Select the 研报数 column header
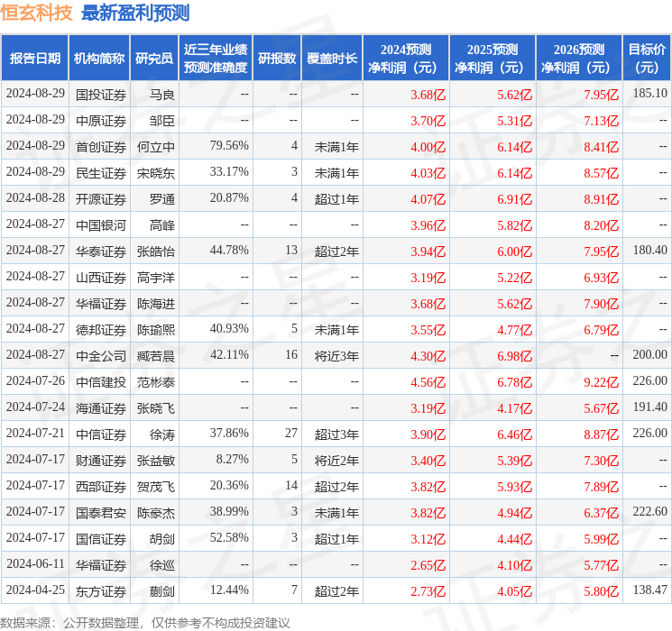 277,59
